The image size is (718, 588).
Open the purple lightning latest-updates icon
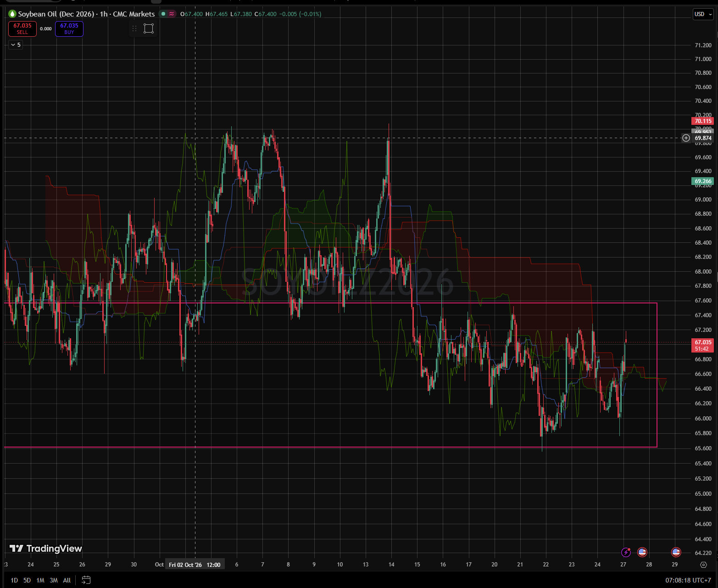tap(626, 552)
